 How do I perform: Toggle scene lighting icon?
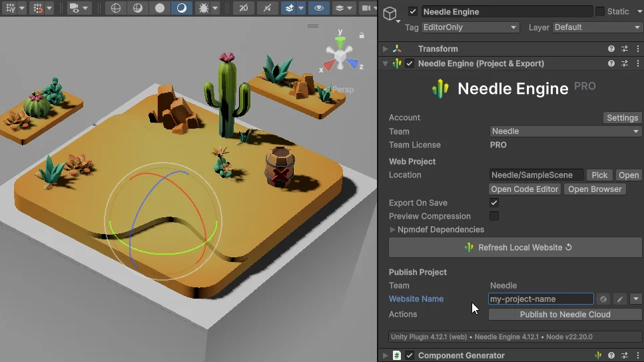click(267, 8)
